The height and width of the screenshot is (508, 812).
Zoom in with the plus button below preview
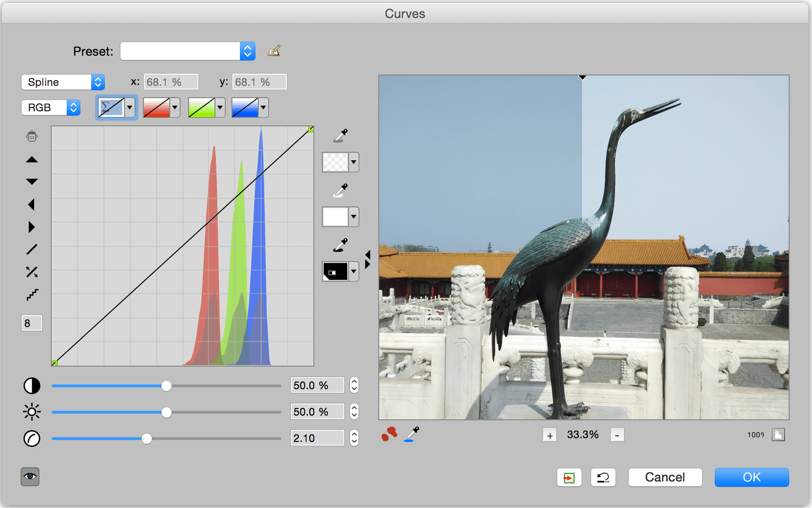click(550, 434)
